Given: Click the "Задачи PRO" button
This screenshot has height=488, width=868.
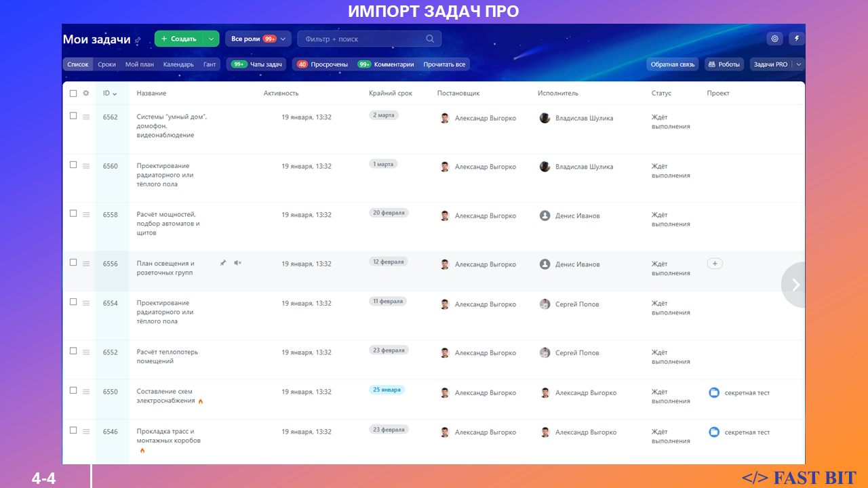Looking at the screenshot, I should [x=771, y=64].
